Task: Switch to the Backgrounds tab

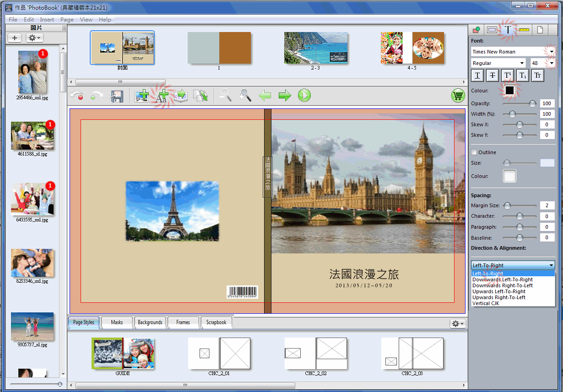Action: [150, 322]
